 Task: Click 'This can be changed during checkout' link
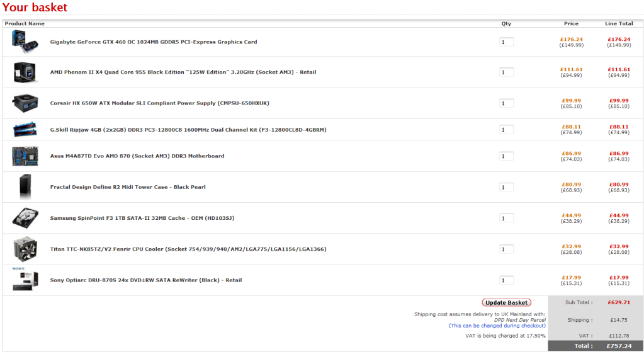click(x=497, y=326)
